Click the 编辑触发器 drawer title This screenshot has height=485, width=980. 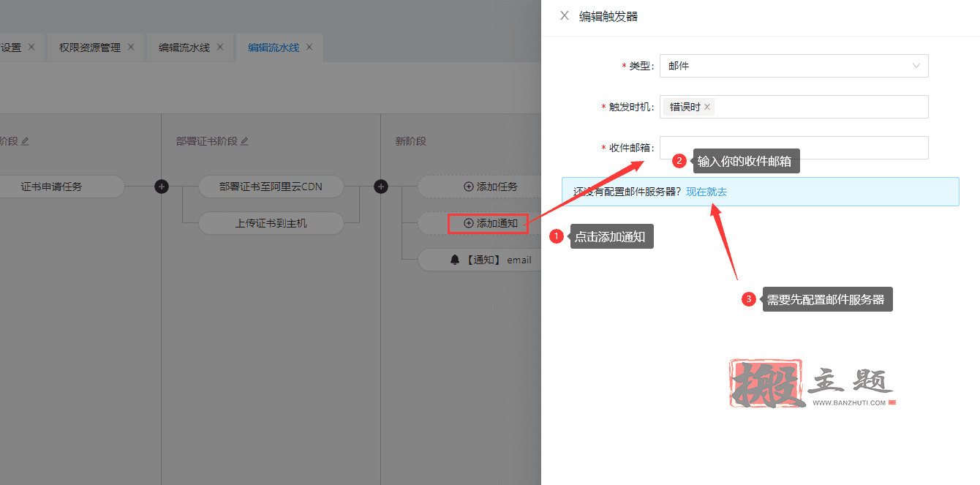tap(608, 16)
